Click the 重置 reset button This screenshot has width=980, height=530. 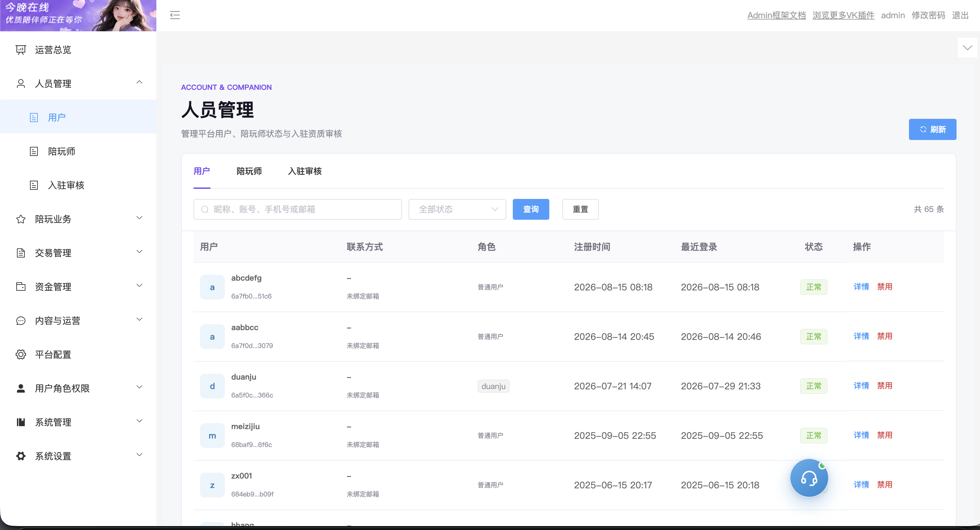(x=580, y=209)
